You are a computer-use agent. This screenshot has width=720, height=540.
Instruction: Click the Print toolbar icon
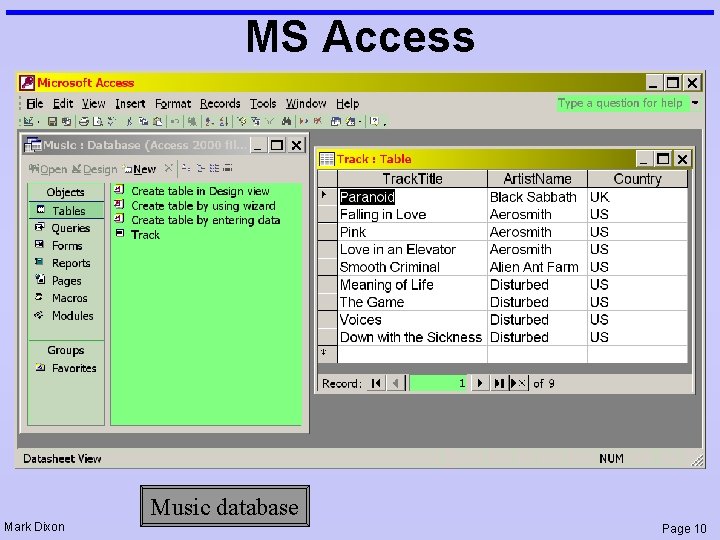pyautogui.click(x=84, y=121)
